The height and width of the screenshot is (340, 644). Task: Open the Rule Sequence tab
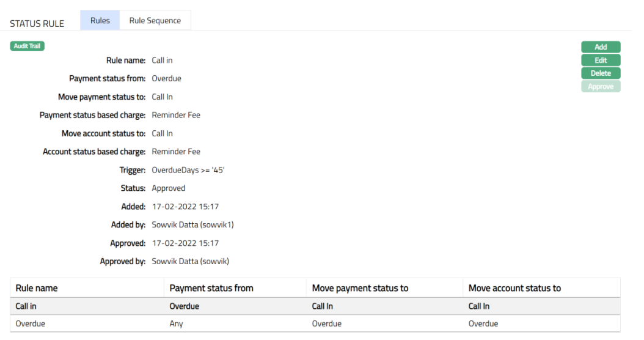click(155, 21)
